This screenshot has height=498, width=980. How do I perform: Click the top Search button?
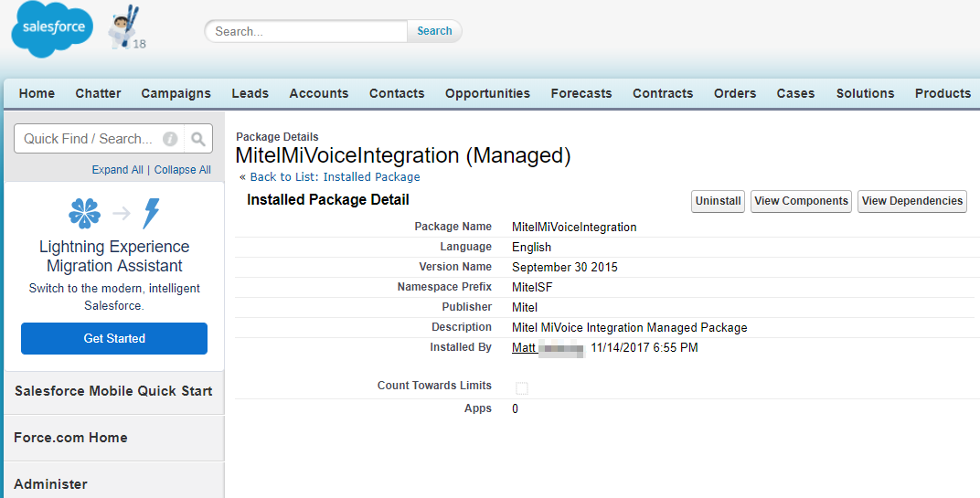tap(434, 31)
